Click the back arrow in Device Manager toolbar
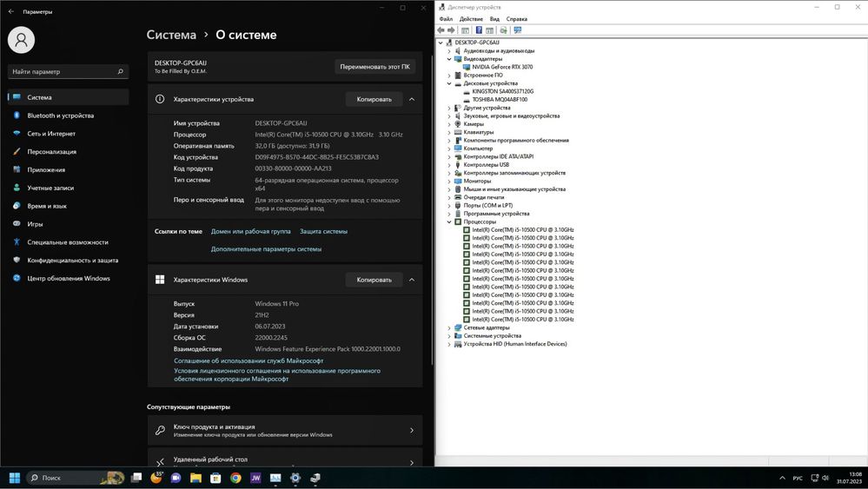 [x=441, y=30]
